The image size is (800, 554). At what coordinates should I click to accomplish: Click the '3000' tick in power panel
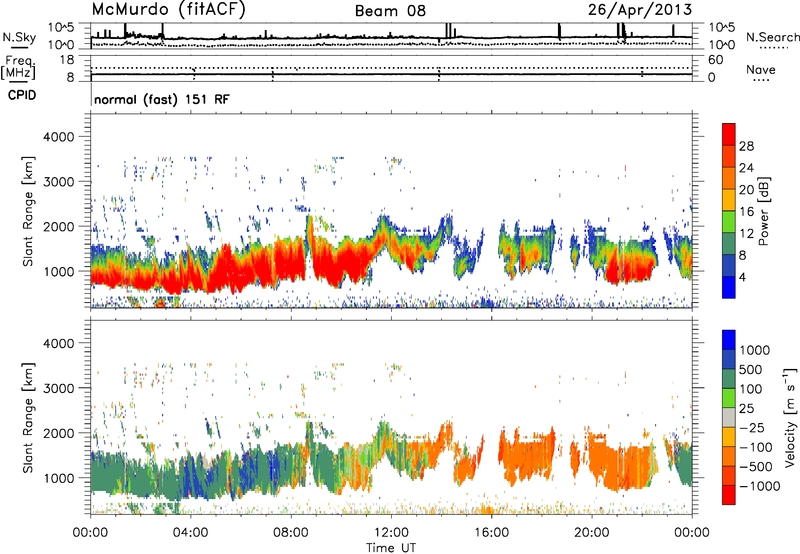(58, 182)
